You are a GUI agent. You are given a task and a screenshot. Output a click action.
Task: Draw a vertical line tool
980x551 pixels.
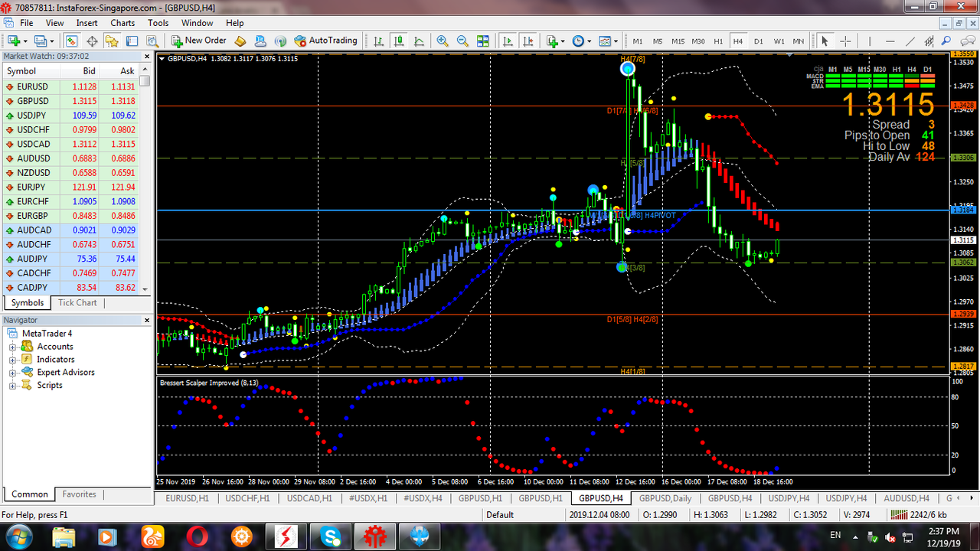pos(869,41)
